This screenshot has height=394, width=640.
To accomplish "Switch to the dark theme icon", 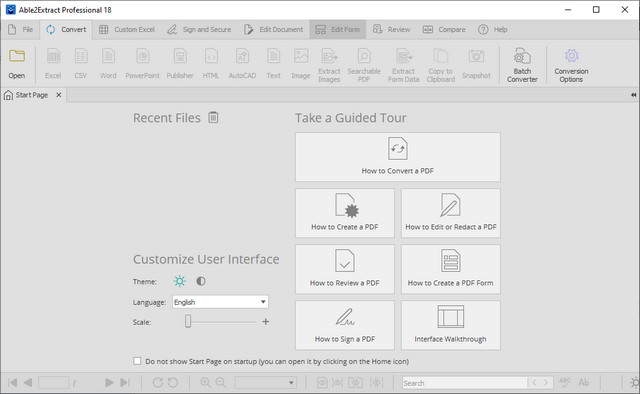I will pos(200,281).
